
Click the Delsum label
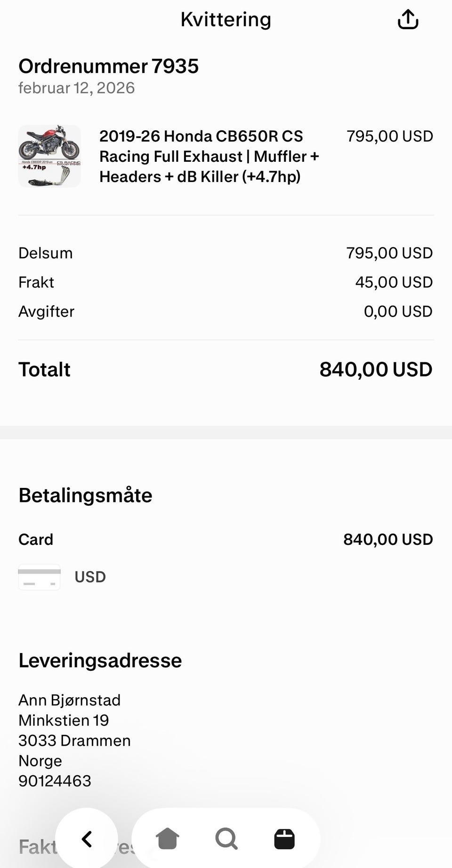[46, 253]
